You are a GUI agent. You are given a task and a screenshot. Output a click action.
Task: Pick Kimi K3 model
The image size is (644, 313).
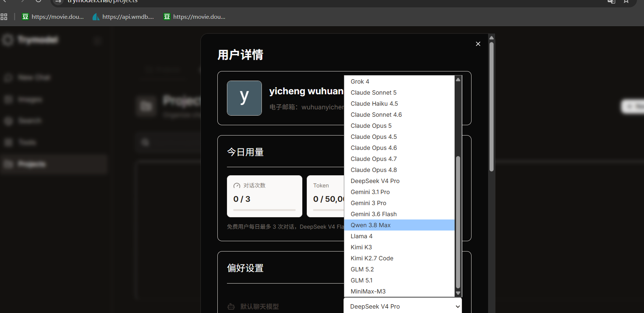399,247
